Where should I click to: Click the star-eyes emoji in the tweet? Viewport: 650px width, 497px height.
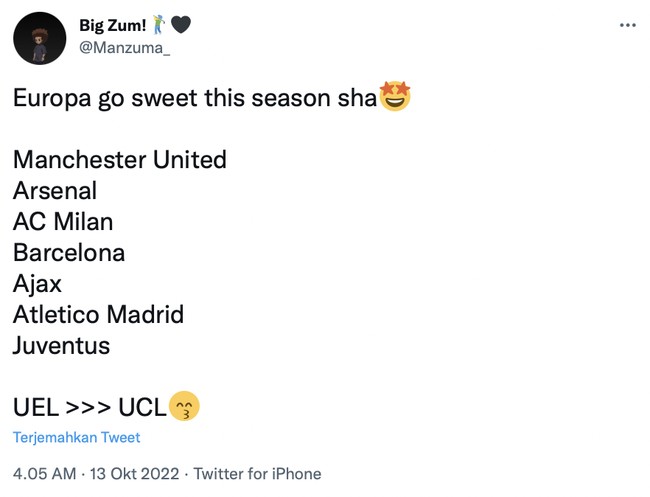[396, 98]
